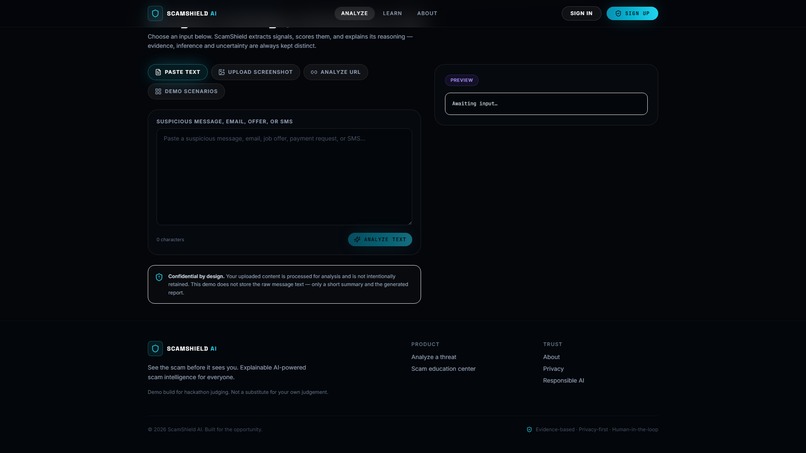Open the Responsible AI footer link
The width and height of the screenshot is (806, 453).
[563, 380]
